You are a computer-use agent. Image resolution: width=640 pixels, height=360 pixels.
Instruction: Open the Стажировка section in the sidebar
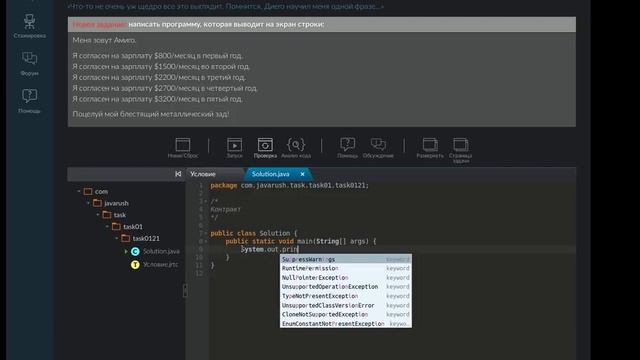[29, 26]
